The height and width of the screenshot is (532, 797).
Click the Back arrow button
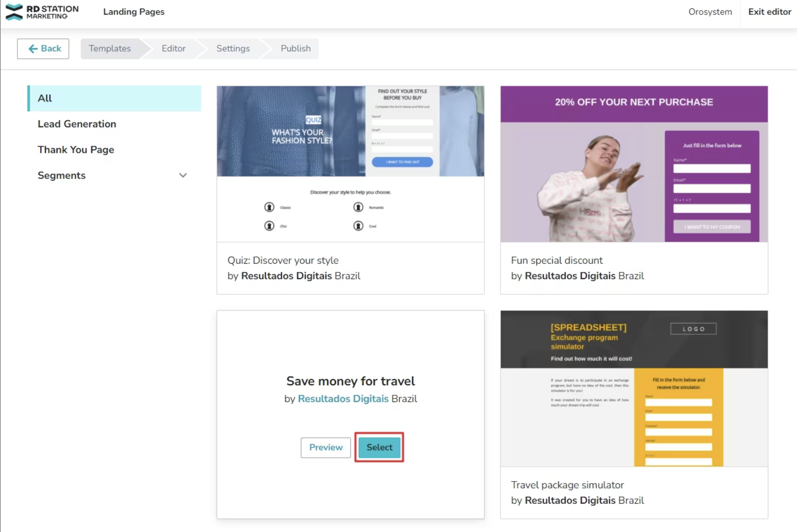tap(43, 49)
